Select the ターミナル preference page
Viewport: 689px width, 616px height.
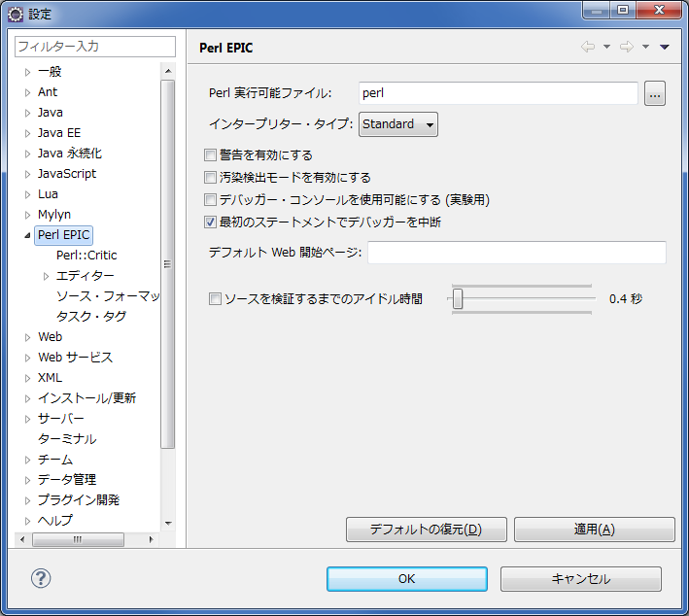coord(67,439)
